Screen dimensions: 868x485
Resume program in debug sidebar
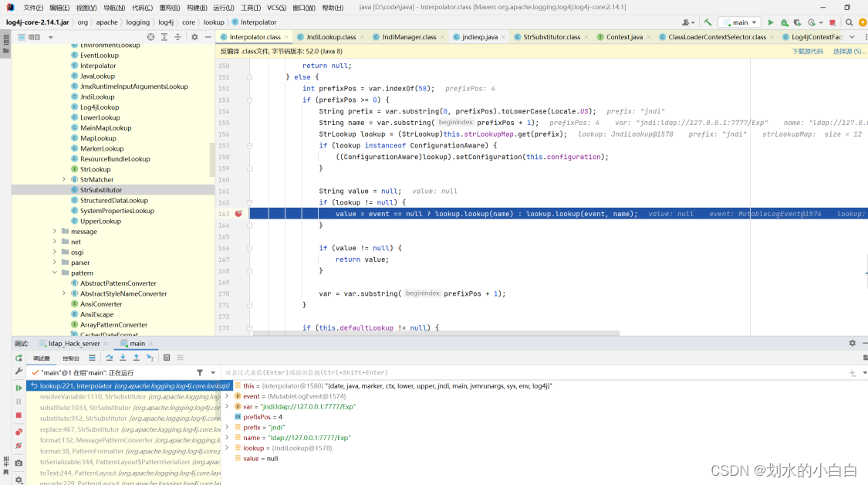pos(19,388)
